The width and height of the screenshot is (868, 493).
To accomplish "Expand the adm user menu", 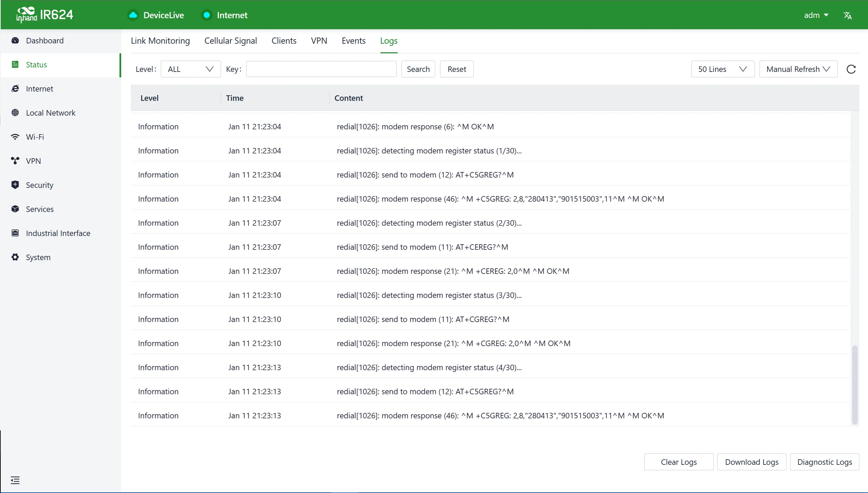I will 816,15.
